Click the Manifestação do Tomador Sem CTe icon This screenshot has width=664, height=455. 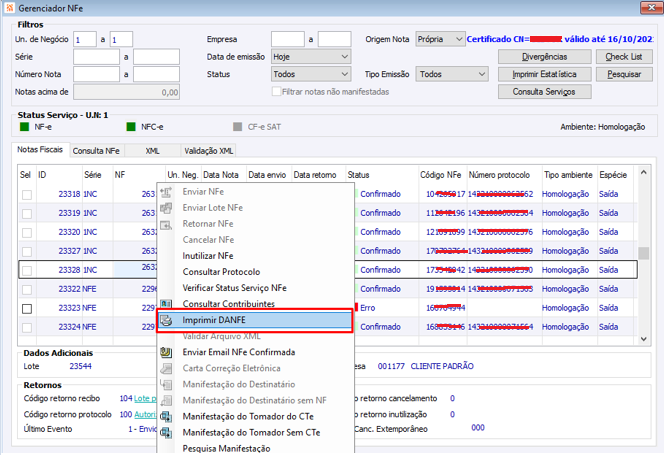[167, 432]
